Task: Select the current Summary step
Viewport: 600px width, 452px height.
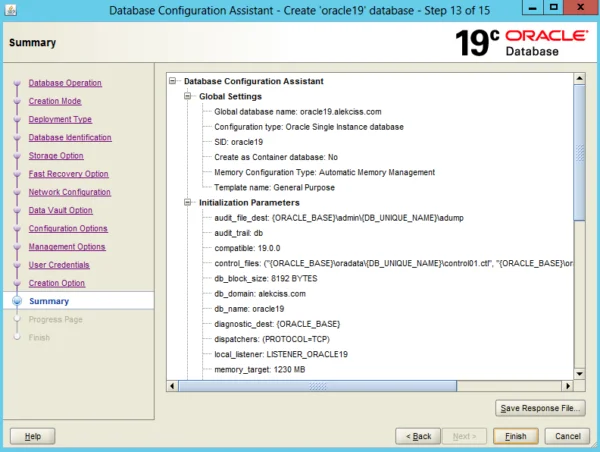Action: pyautogui.click(x=49, y=301)
